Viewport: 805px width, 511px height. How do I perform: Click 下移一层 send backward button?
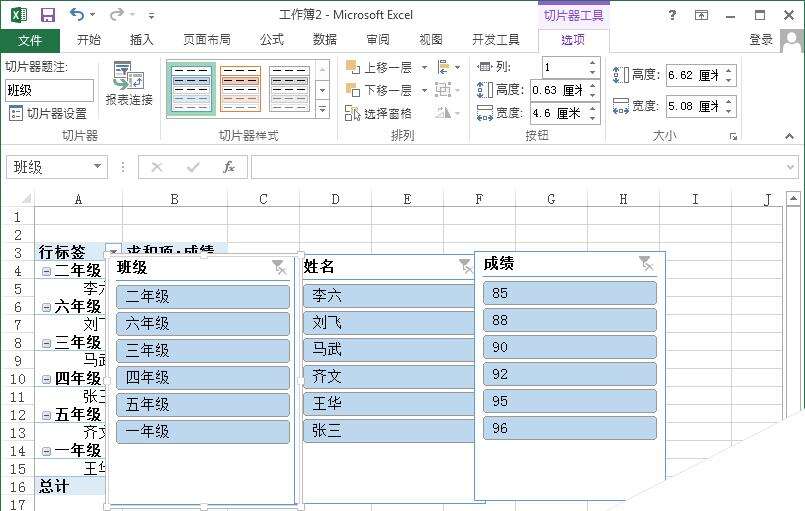point(379,90)
